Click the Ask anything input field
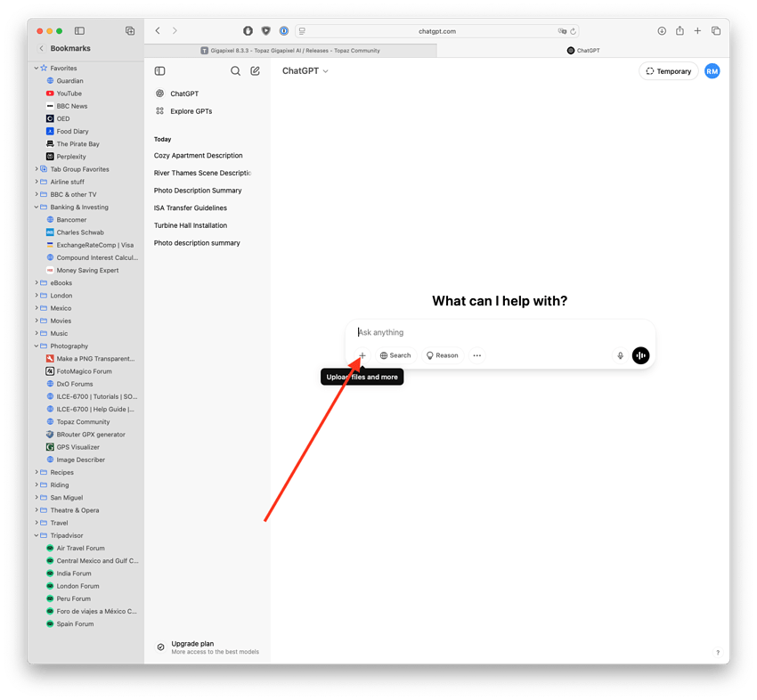Image resolution: width=757 pixels, height=700 pixels. tap(499, 332)
